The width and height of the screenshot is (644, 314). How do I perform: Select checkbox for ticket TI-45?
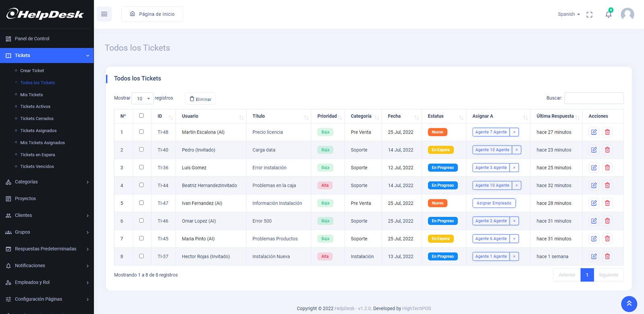[x=141, y=238]
